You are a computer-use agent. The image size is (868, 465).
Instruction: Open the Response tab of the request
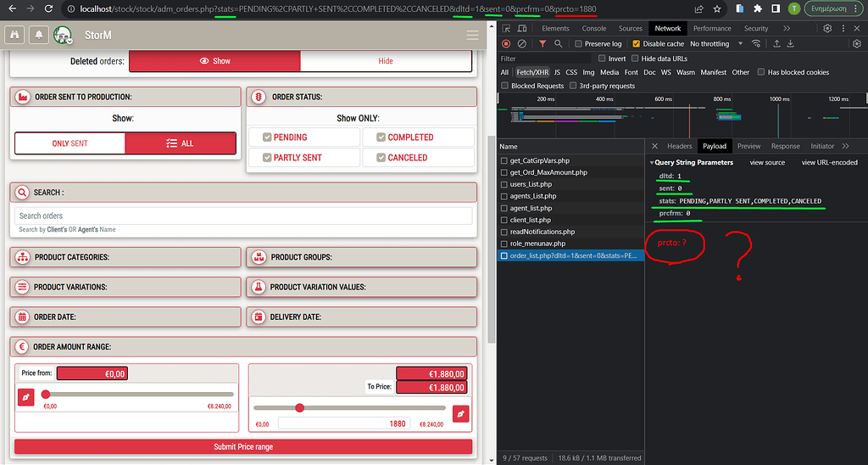(x=785, y=146)
